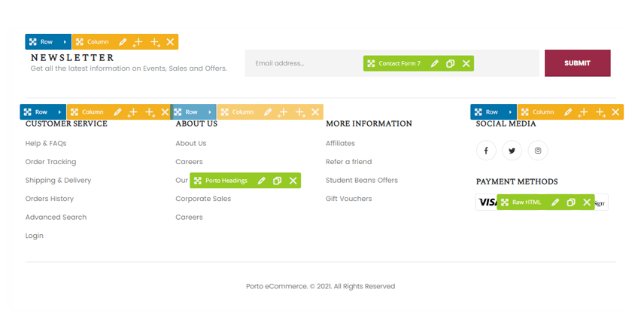This screenshot has height=335, width=644.
Task: Duplicate the Raw HTML element
Action: click(571, 203)
